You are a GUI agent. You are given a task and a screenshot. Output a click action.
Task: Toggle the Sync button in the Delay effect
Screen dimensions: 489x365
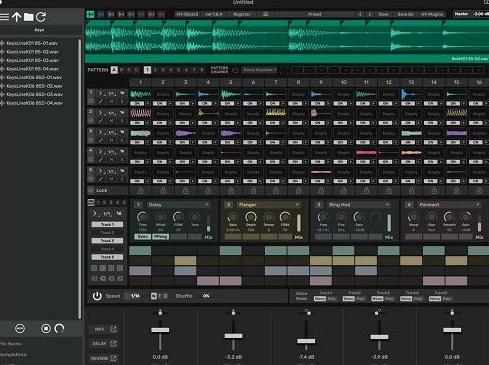(x=142, y=237)
